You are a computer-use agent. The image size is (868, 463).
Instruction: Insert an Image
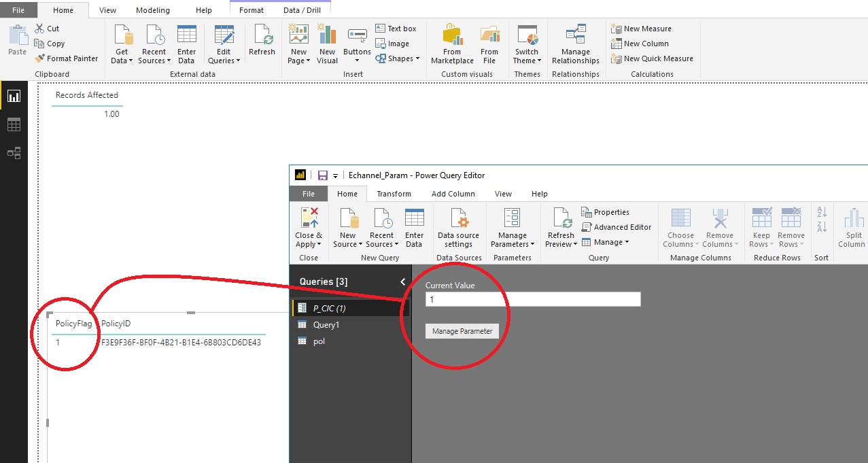392,44
